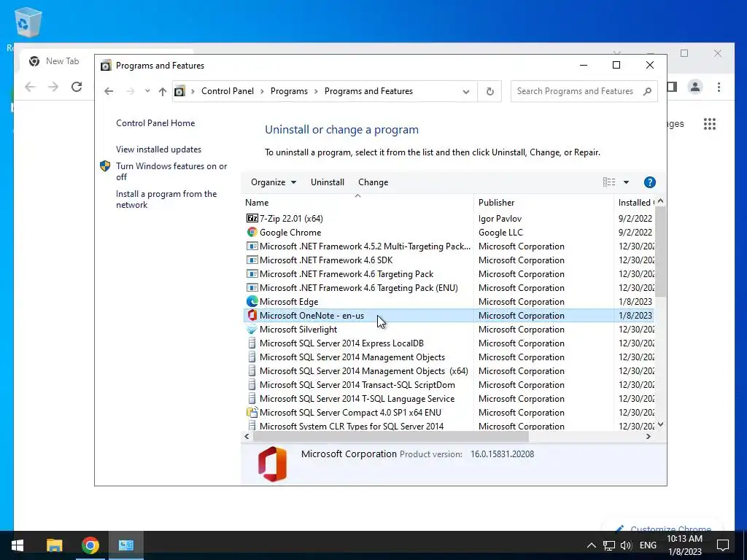This screenshot has width=747, height=560.
Task: Sort the list by Name column header
Action: point(357,203)
